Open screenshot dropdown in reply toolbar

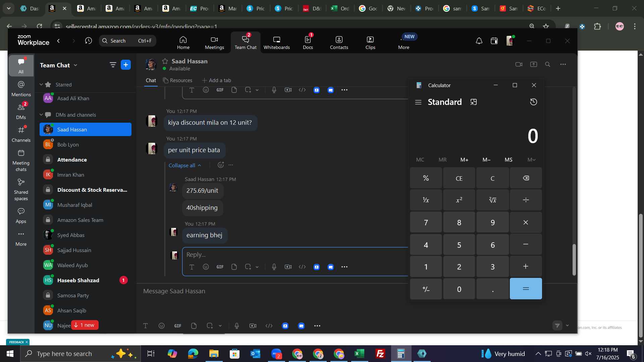pyautogui.click(x=257, y=267)
